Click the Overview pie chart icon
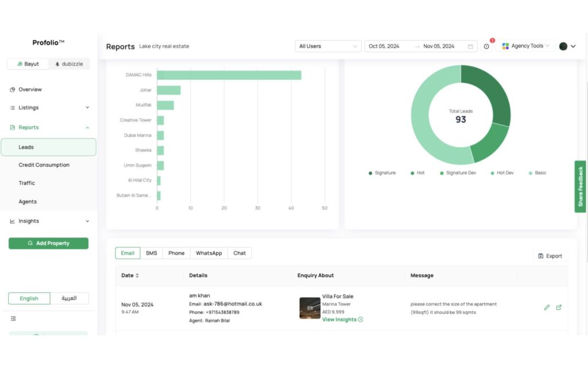588x368 pixels. point(13,89)
